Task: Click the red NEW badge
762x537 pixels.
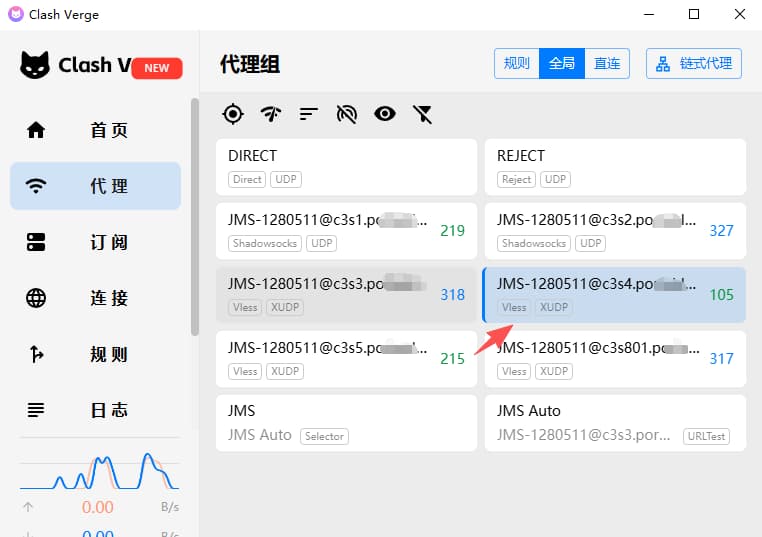Action: tap(156, 68)
